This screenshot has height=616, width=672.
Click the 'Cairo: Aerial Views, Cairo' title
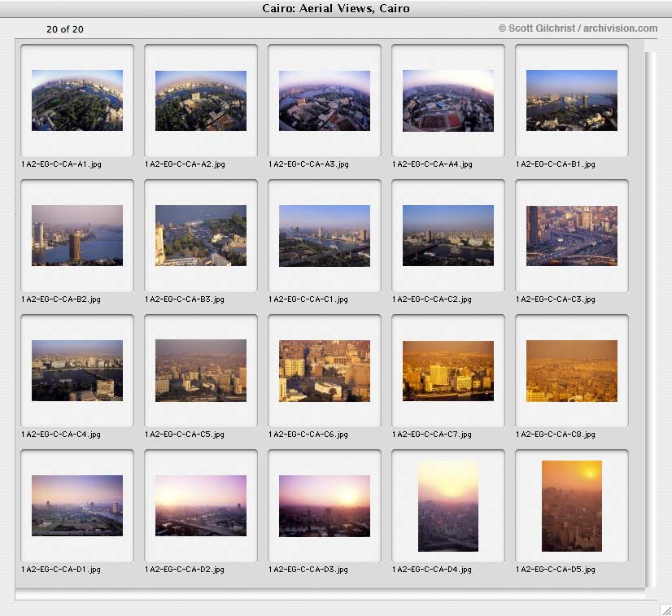[336, 8]
